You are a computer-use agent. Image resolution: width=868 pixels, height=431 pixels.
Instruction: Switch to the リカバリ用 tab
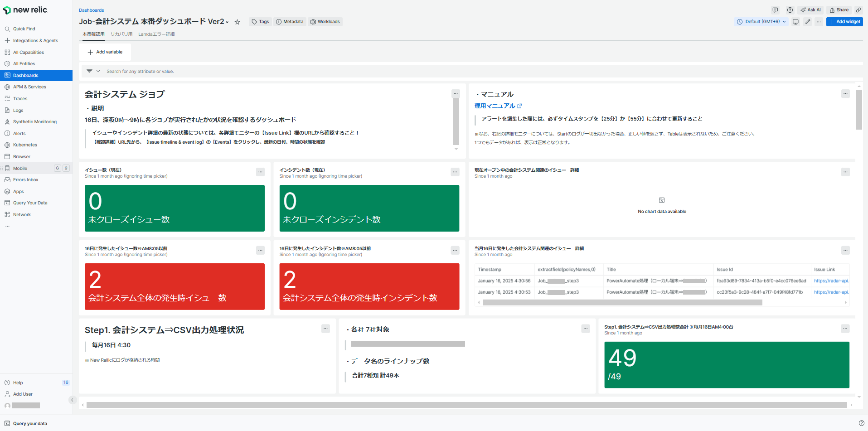121,34
